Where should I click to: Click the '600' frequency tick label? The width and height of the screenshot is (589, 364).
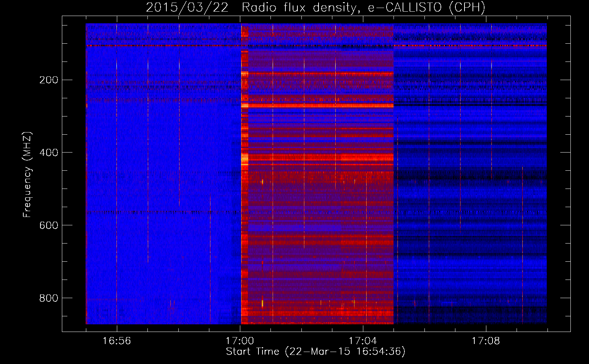pyautogui.click(x=49, y=226)
